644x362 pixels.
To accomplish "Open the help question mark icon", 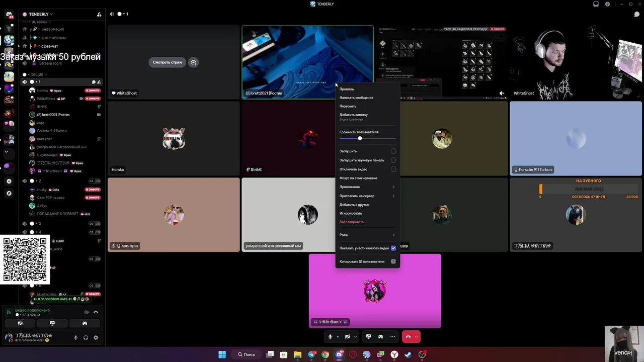I will (607, 4).
